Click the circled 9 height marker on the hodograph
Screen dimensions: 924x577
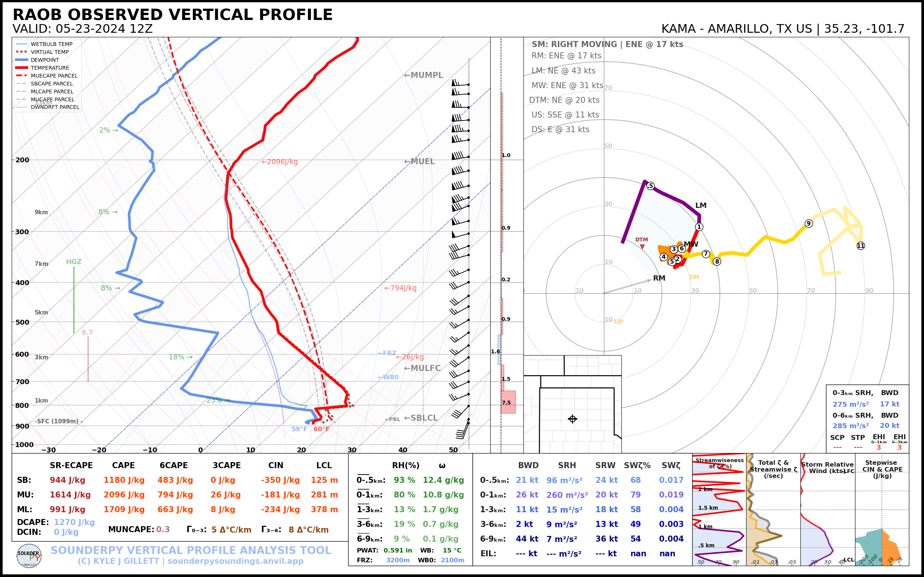coord(808,224)
